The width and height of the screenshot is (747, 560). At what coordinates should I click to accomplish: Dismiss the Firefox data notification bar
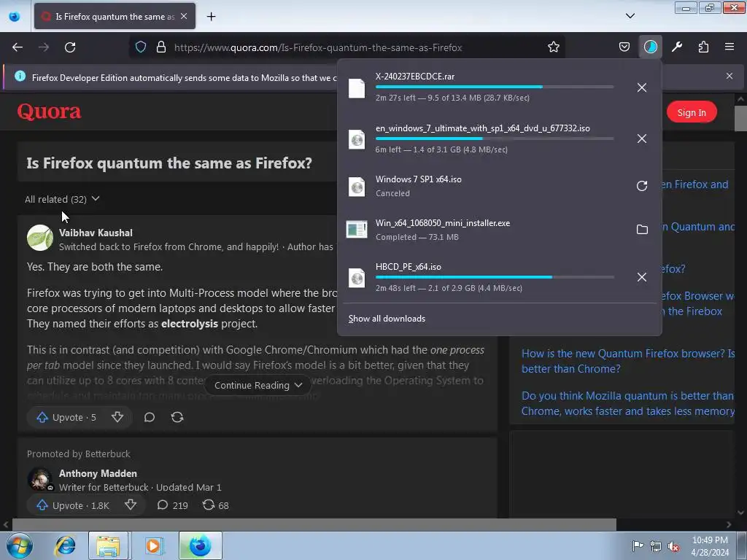click(729, 76)
